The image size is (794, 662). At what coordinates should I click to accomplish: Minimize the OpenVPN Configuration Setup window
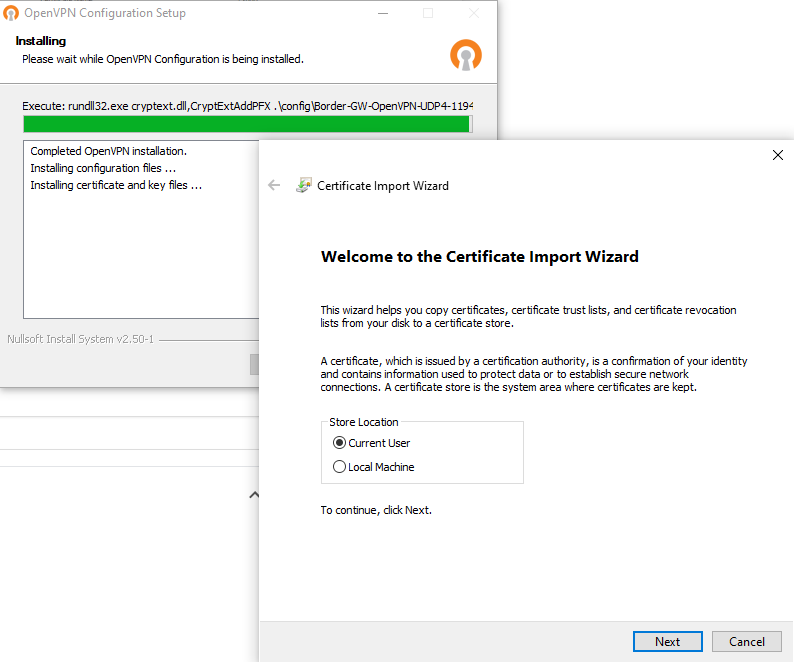383,13
